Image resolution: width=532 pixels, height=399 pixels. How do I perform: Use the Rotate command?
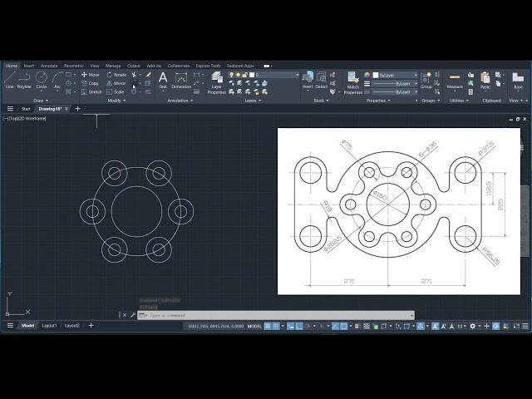pos(116,75)
